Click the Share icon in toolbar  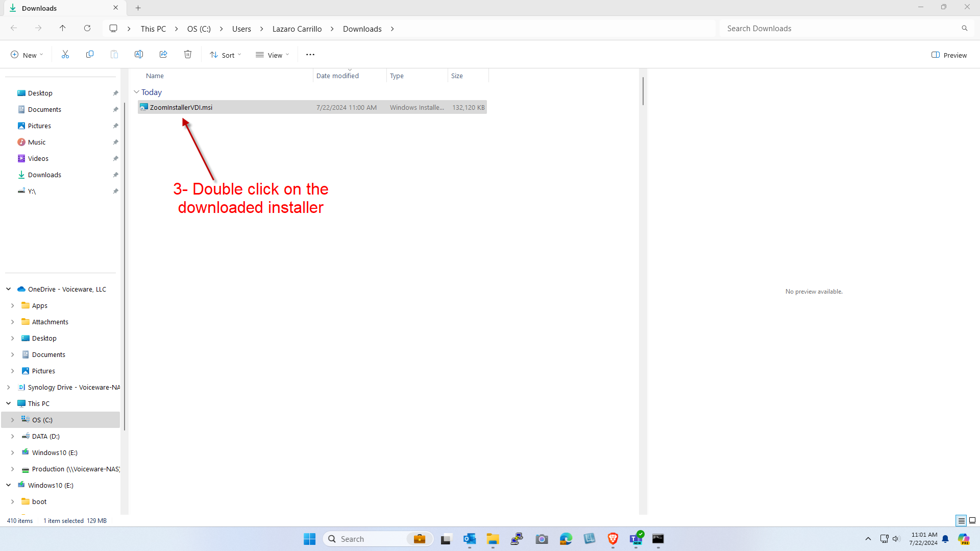pyautogui.click(x=163, y=55)
